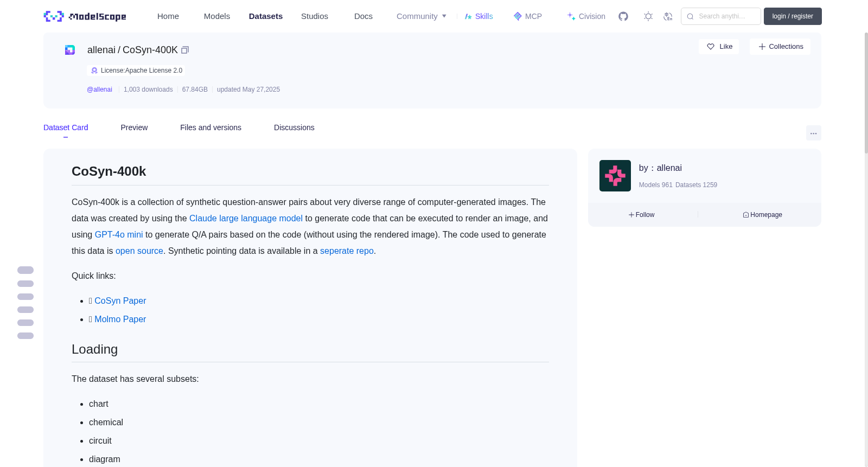
Task: Open the ModelScope logo homepage
Action: point(85,16)
